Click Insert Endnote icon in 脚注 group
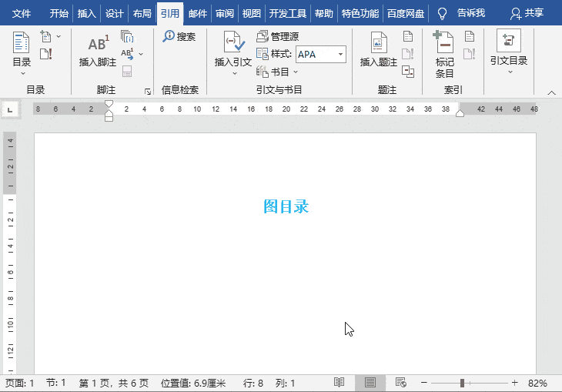562x392 pixels. tap(127, 36)
